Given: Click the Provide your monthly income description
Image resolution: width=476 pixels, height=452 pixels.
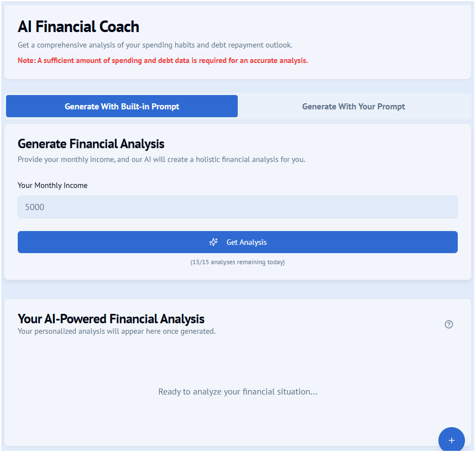Looking at the screenshot, I should point(161,160).
